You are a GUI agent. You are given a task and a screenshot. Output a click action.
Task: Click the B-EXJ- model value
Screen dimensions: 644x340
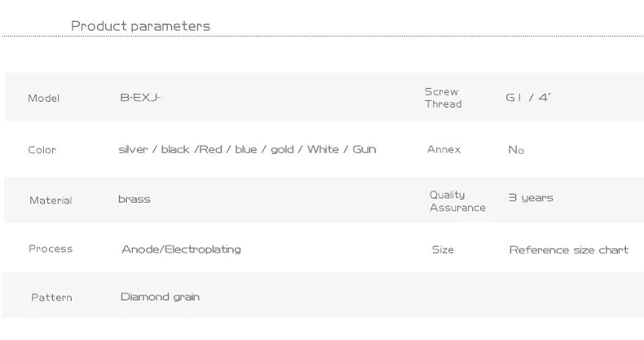pos(140,99)
